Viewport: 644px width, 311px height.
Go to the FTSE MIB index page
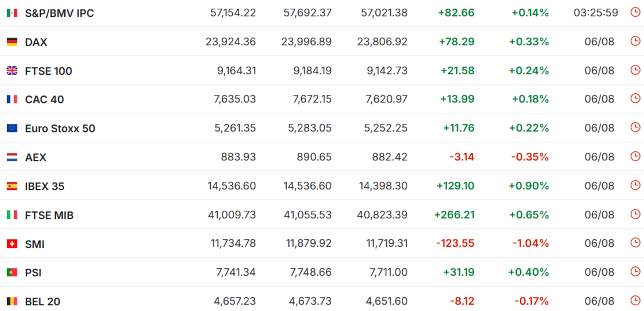pyautogui.click(x=49, y=215)
